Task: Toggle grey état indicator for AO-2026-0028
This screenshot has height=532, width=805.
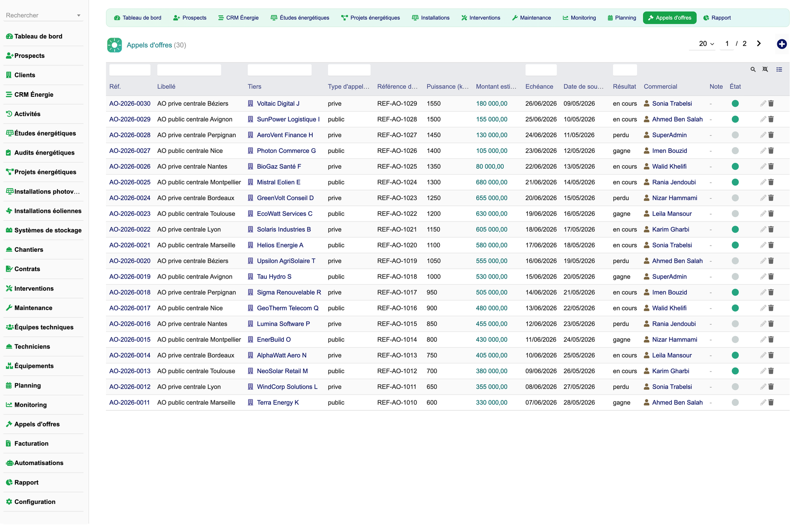Action: 735,135
